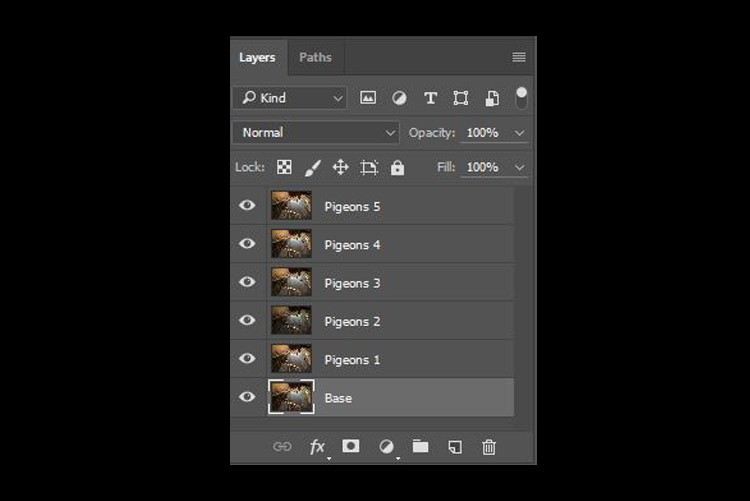This screenshot has width=750, height=501.
Task: Expand the Fill slider arrow
Action: (x=519, y=167)
